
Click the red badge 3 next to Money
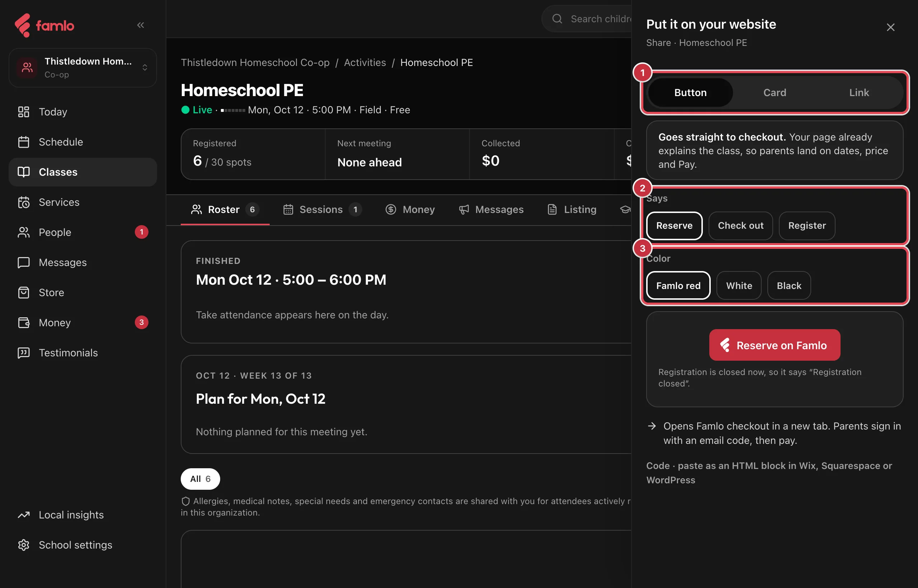tap(142, 323)
